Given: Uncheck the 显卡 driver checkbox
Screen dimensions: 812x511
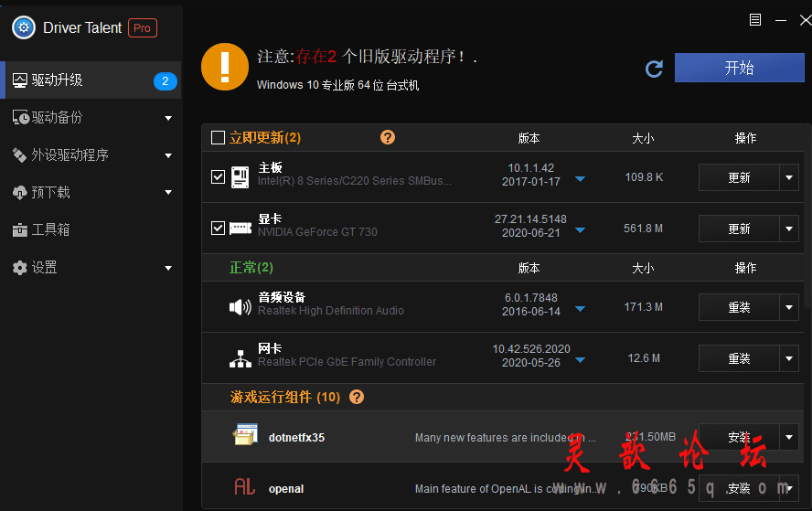Looking at the screenshot, I should [x=218, y=229].
